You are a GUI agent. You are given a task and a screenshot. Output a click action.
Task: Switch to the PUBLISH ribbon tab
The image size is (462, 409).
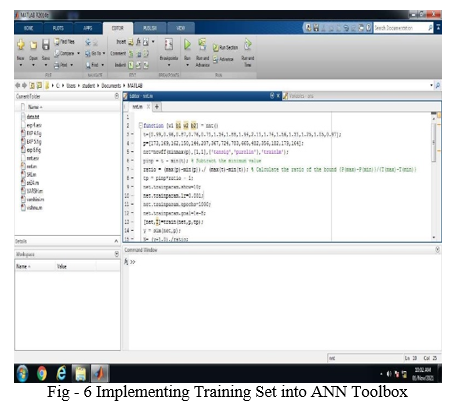tap(150, 28)
